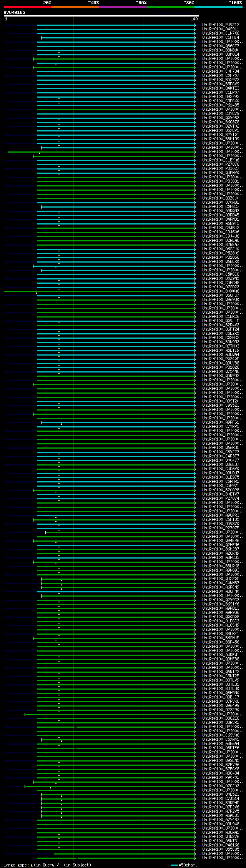Viewport: 246px width, 868px height.
Task: Select hit label UniRef100_P61485
Action: click(221, 105)
